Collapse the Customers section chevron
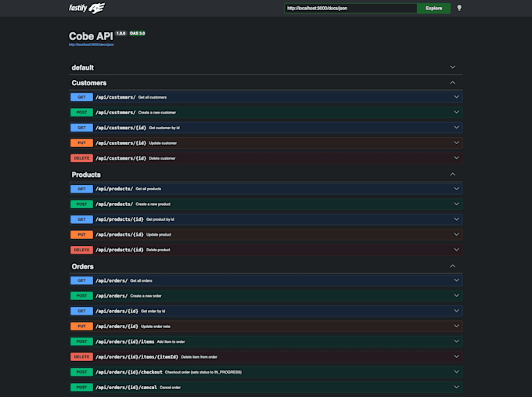The height and width of the screenshot is (397, 532). pos(453,82)
